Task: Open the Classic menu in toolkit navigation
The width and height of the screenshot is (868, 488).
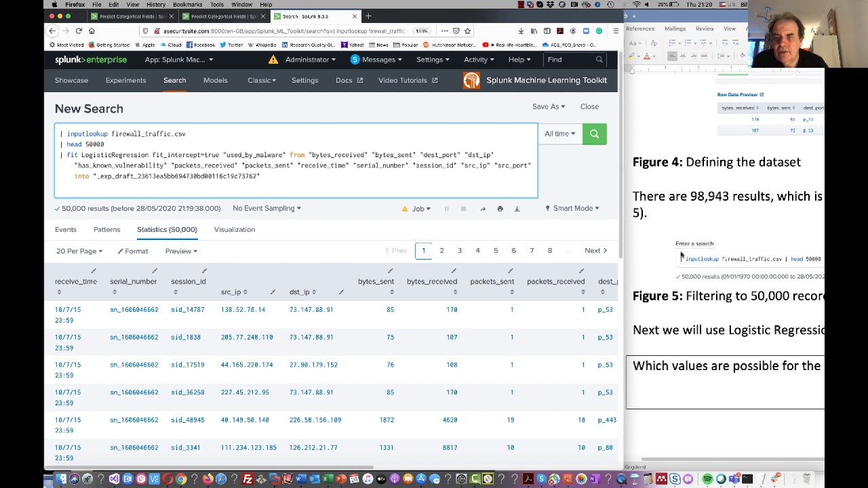Action: (262, 80)
